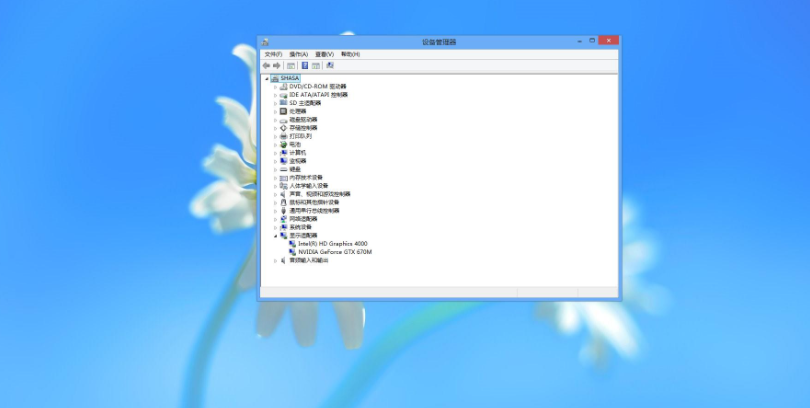Open the 操作(A) menu
The width and height of the screenshot is (810, 408).
(298, 54)
